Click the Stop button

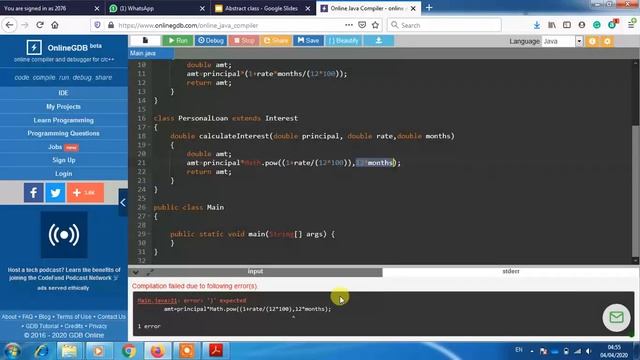pyautogui.click(x=244, y=40)
